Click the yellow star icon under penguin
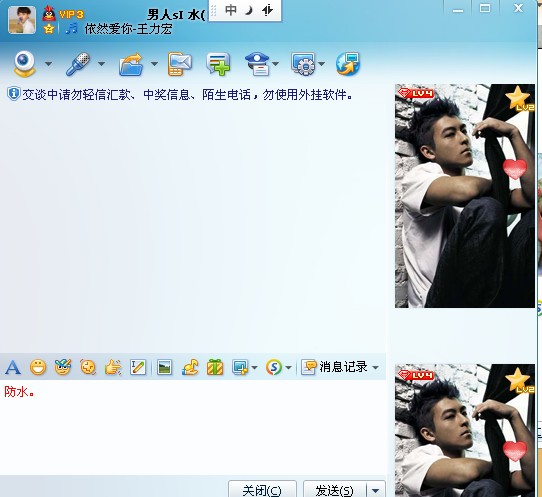This screenshot has height=497, width=542. [x=49, y=29]
